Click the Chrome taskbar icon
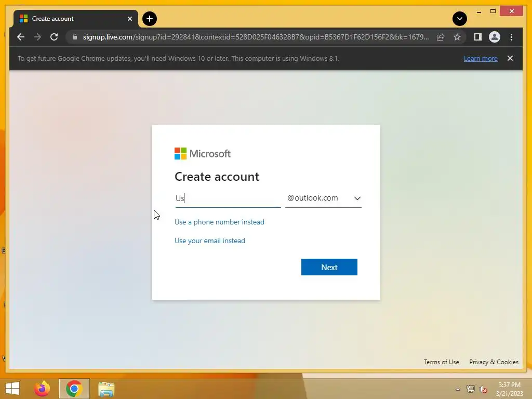 (x=74, y=389)
